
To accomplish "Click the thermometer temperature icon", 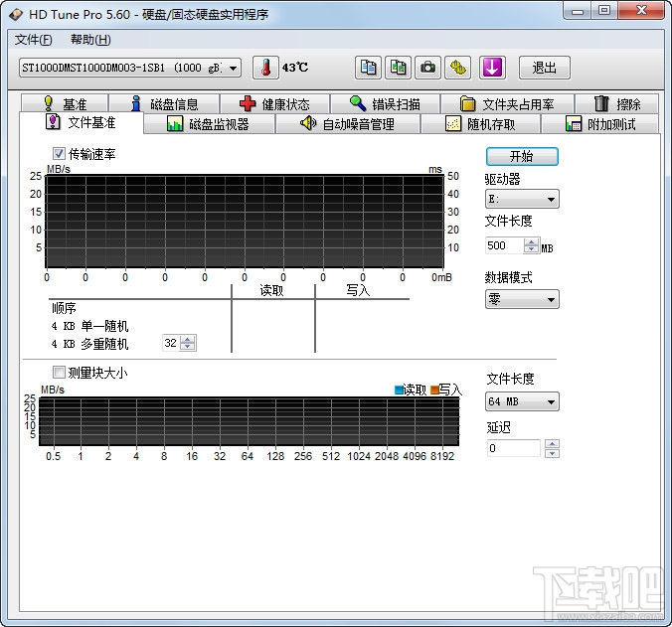I will (x=265, y=68).
